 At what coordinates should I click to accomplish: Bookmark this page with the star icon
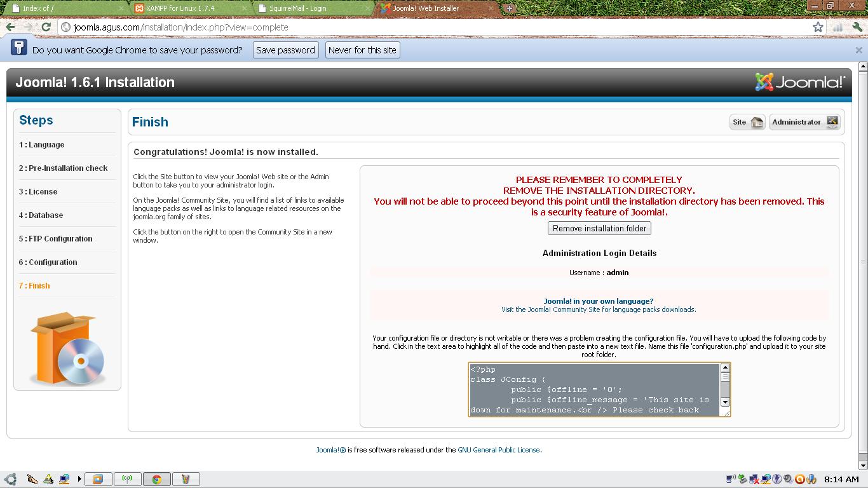tap(818, 27)
